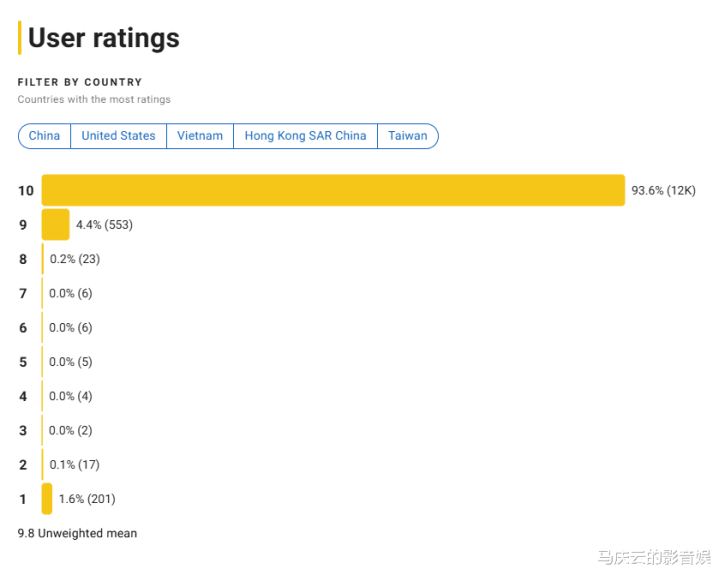Select the Taiwan country filter

tap(408, 136)
